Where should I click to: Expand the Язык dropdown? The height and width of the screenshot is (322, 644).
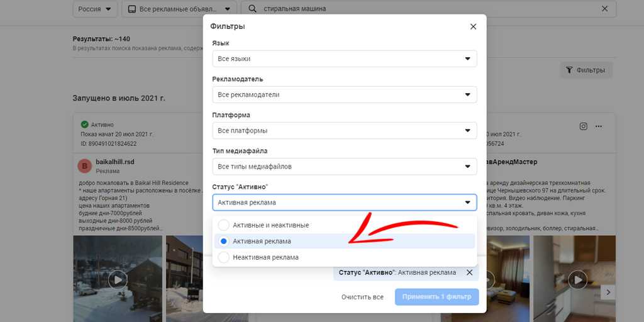[344, 58]
